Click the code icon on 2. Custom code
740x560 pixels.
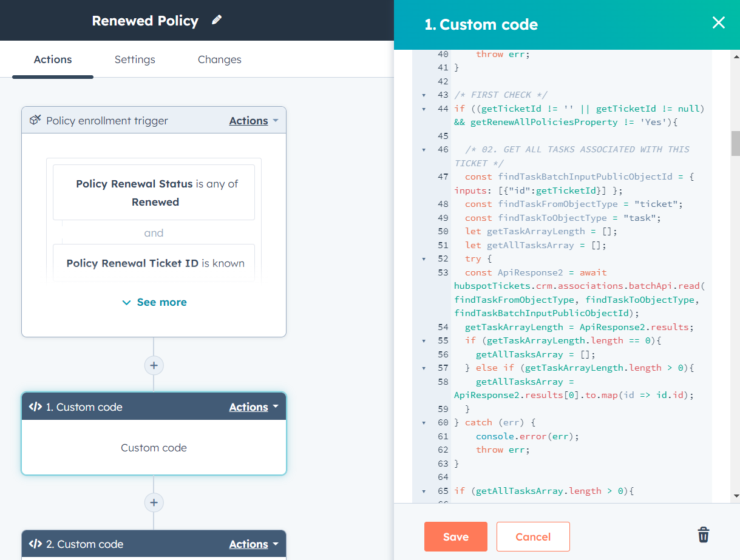click(x=35, y=544)
